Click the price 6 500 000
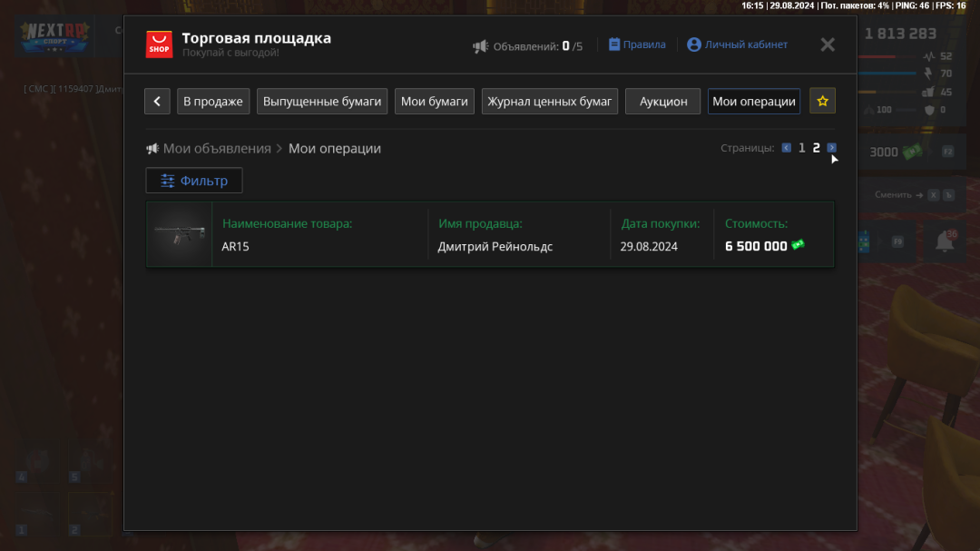This screenshot has width=980, height=551. coord(756,246)
